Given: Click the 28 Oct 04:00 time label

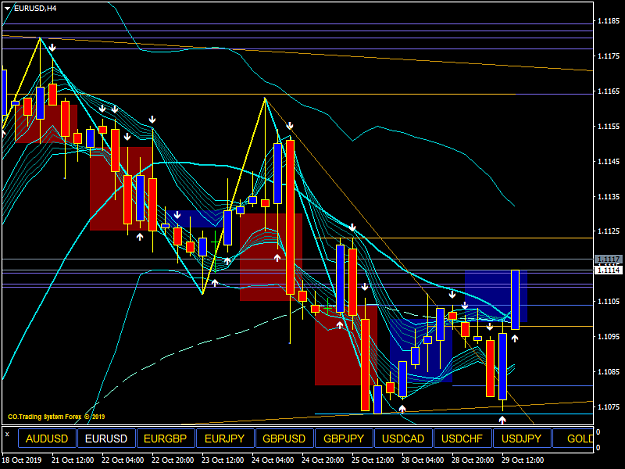Looking at the screenshot, I should pyautogui.click(x=423, y=460).
